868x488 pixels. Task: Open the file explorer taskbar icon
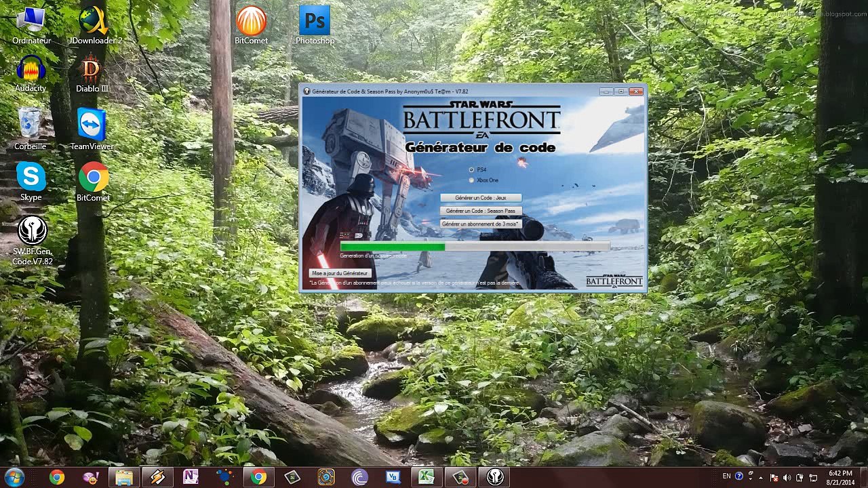coord(124,477)
